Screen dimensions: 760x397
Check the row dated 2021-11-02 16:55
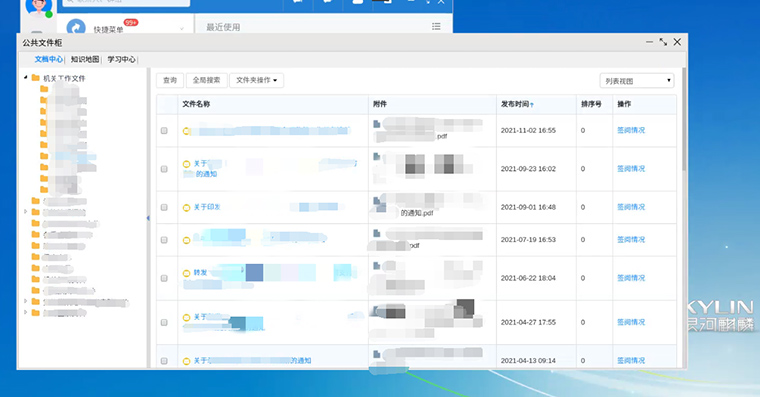164,131
